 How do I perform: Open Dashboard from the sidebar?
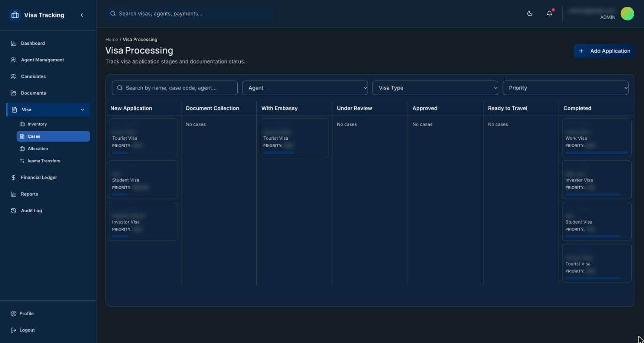pos(48,43)
